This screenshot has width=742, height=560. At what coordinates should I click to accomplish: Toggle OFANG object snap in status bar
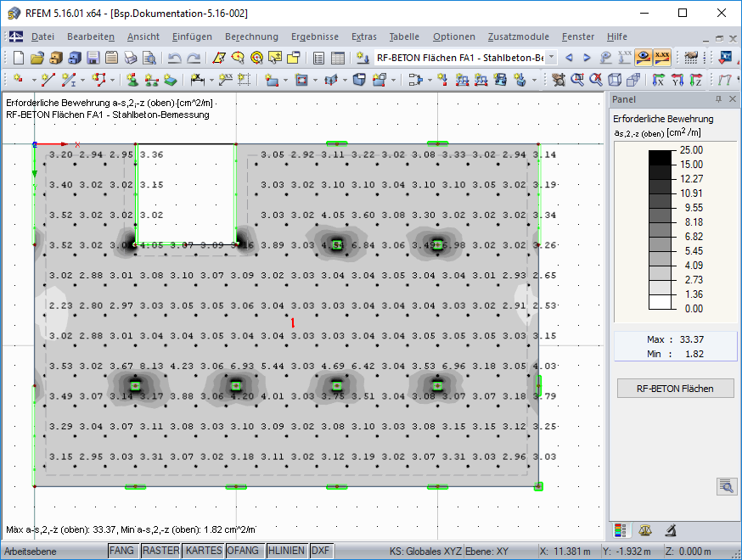[243, 551]
